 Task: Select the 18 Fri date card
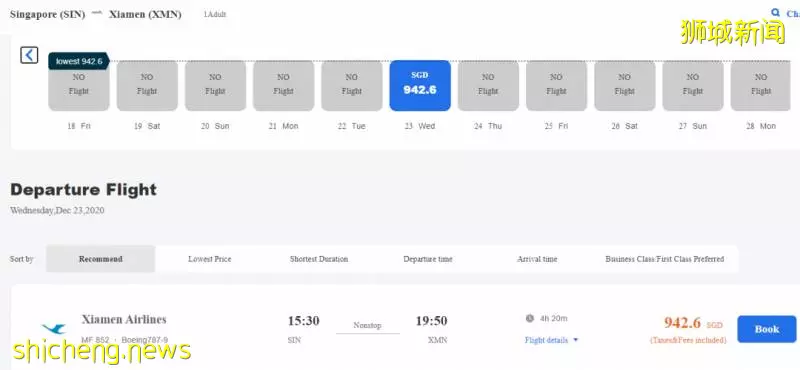click(x=79, y=85)
